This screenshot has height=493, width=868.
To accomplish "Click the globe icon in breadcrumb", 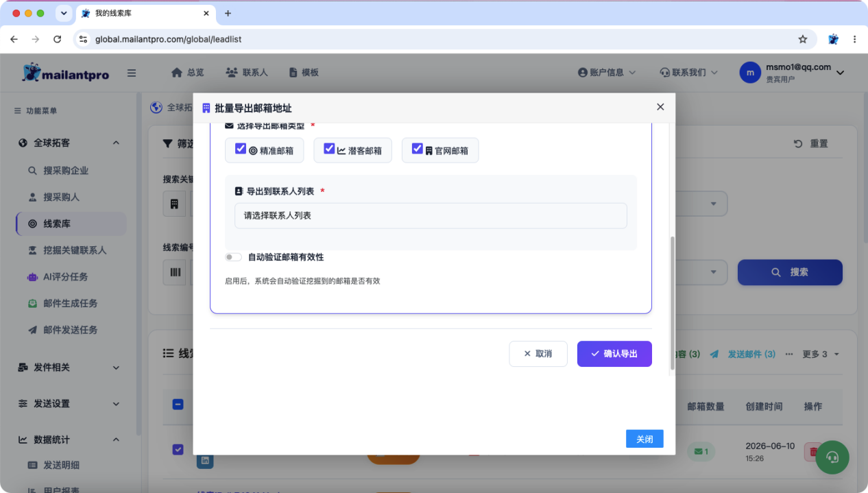I will coord(156,107).
